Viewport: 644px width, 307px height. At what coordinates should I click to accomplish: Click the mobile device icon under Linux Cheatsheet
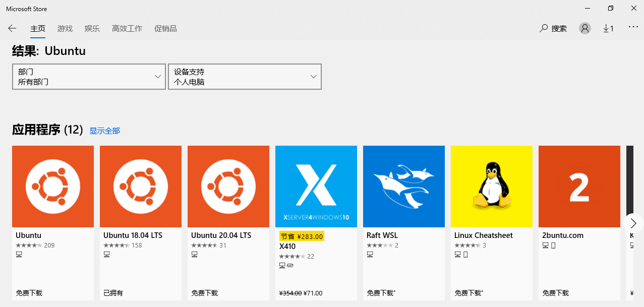coord(465,255)
